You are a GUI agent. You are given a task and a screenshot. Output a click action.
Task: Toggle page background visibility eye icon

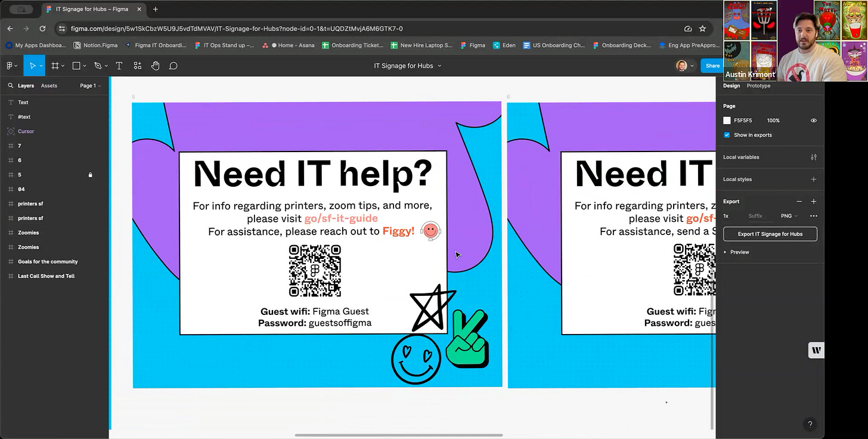[x=813, y=120]
